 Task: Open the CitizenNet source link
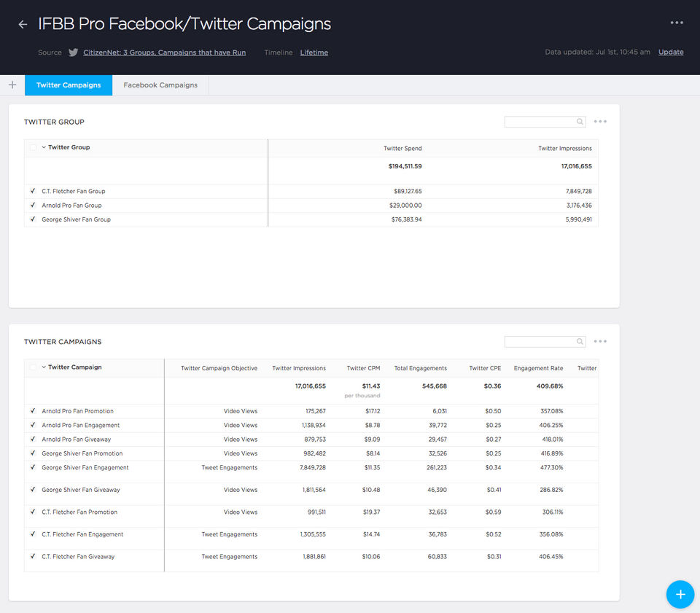pos(164,52)
